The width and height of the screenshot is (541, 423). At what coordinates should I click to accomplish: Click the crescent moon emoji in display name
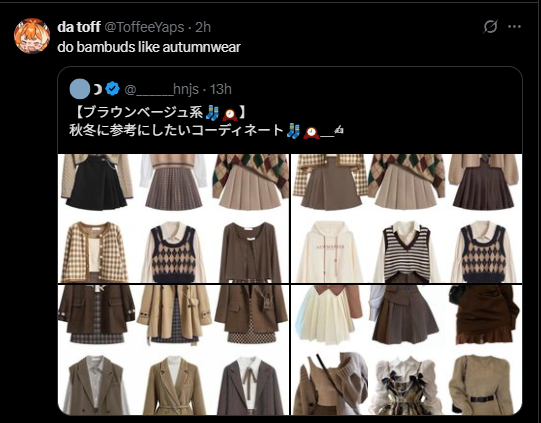pos(98,89)
